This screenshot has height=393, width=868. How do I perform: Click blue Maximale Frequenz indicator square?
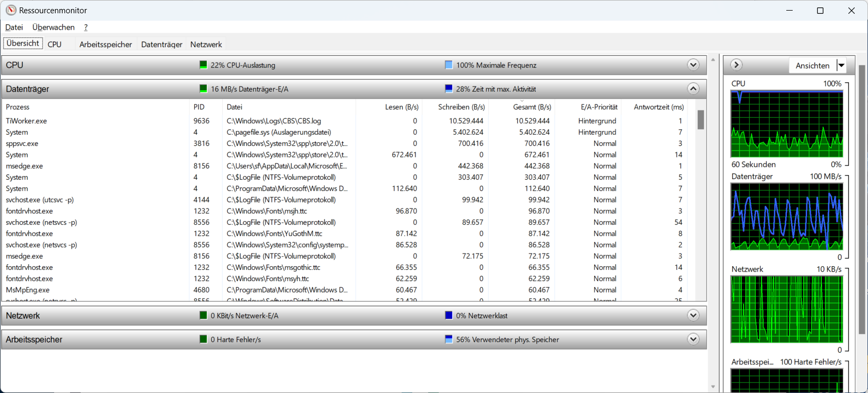click(449, 65)
